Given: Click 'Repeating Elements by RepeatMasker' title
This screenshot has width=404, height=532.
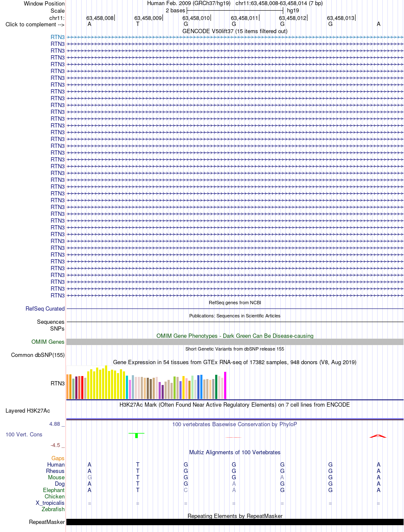Looking at the screenshot, I should 235,516.
